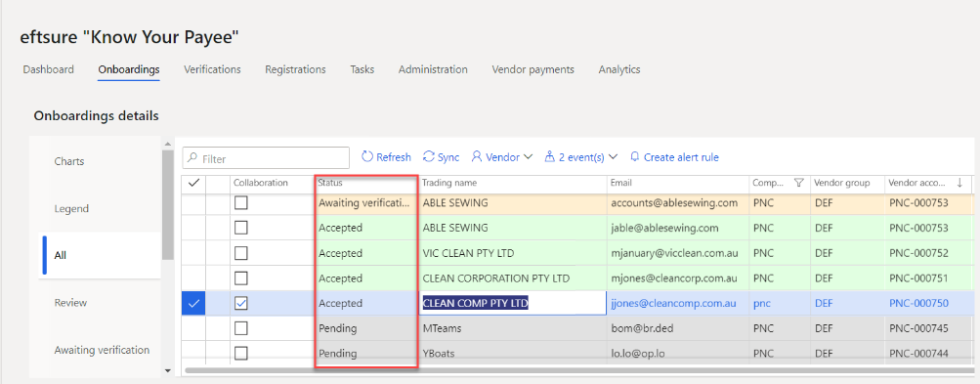Click YBoats trading name cell

(x=513, y=354)
